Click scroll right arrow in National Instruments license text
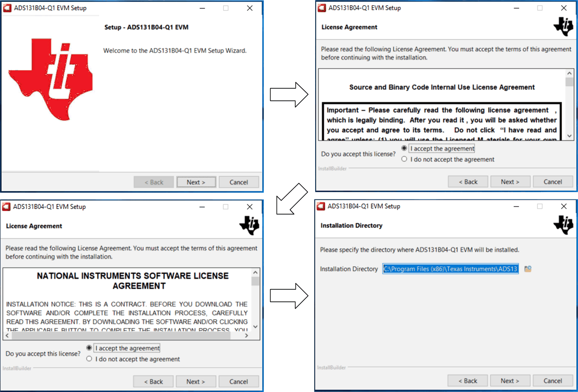Screen dimensions: 578x392 246,335
